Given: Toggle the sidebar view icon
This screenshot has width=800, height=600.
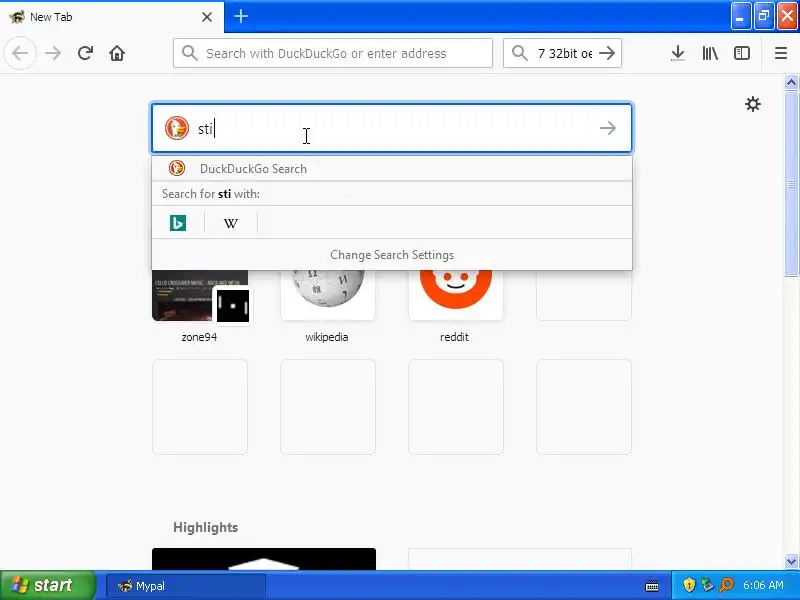Looking at the screenshot, I should pyautogui.click(x=741, y=53).
